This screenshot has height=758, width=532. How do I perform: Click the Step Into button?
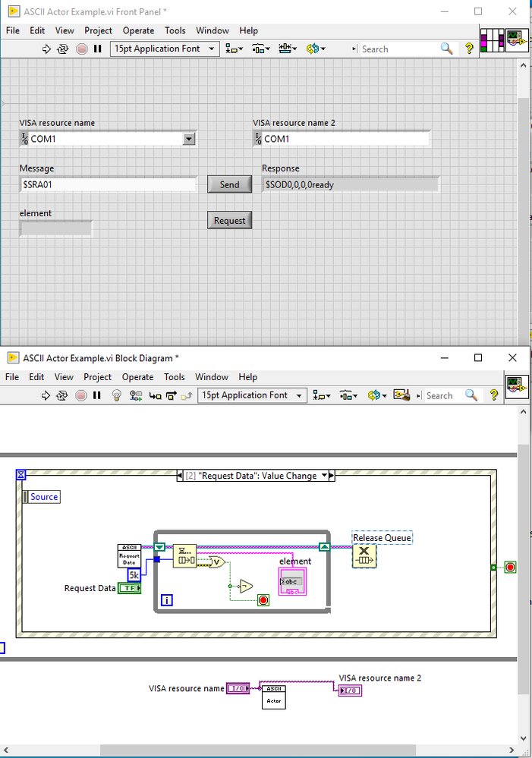[156, 395]
